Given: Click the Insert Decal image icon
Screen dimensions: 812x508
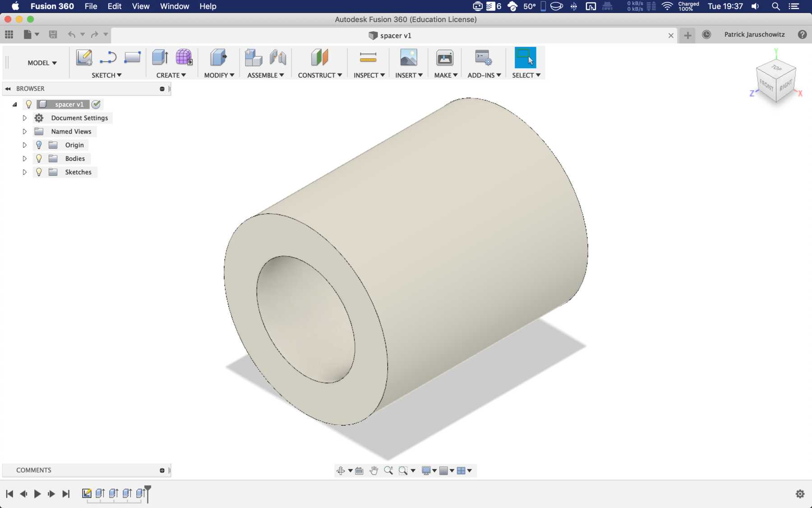Looking at the screenshot, I should 409,57.
